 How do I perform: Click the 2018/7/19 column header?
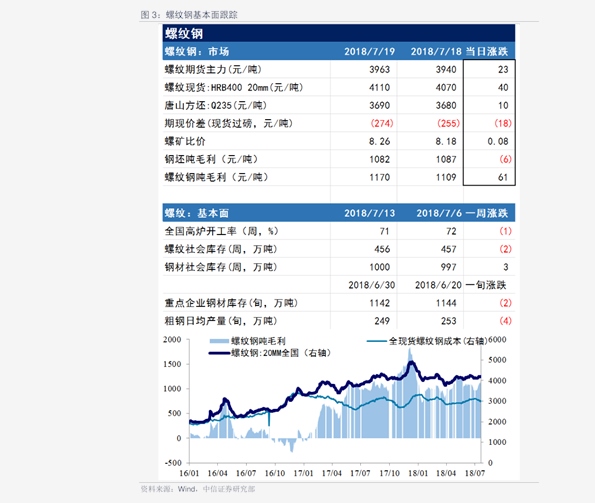[x=369, y=51]
